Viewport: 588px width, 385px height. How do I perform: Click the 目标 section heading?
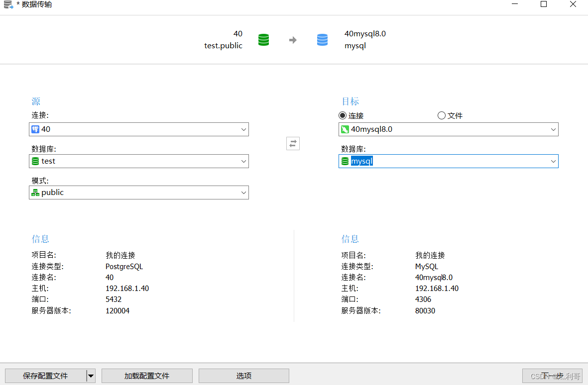click(351, 101)
